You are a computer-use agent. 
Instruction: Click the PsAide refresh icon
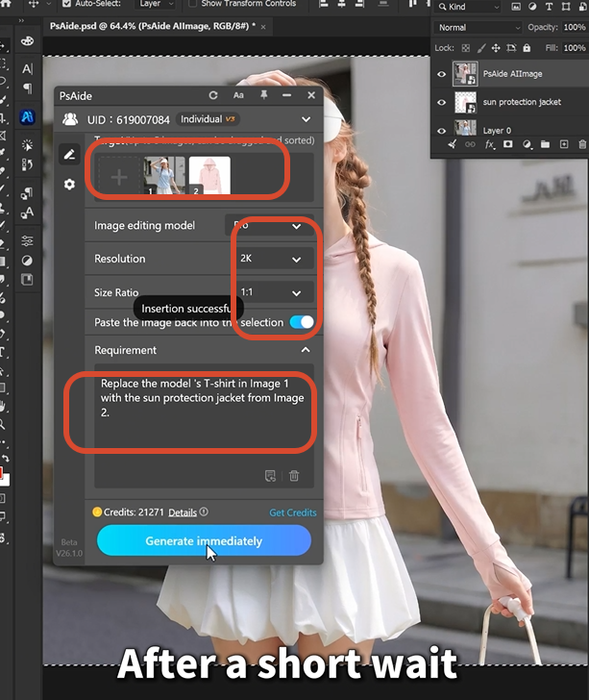pos(213,95)
